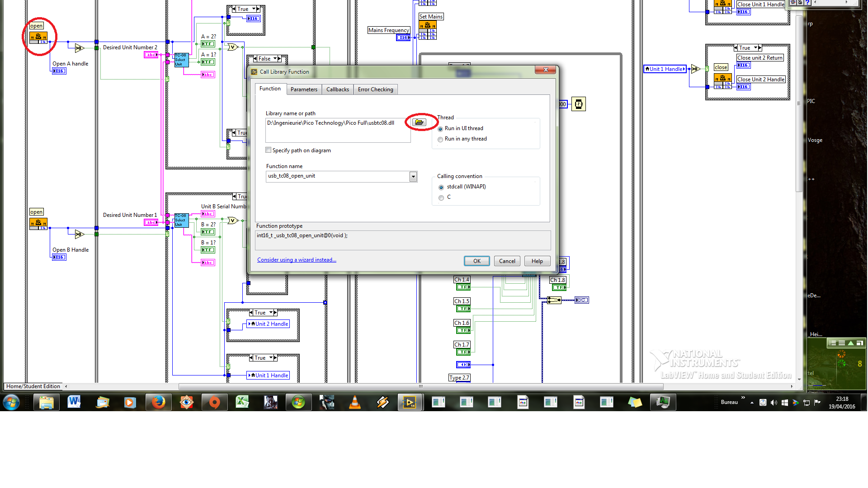Toggle Specify path on diagram checkbox
The image size is (868, 488).
tap(268, 150)
